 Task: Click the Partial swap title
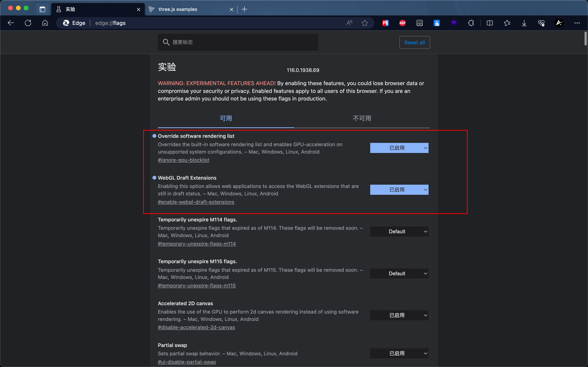(172, 345)
